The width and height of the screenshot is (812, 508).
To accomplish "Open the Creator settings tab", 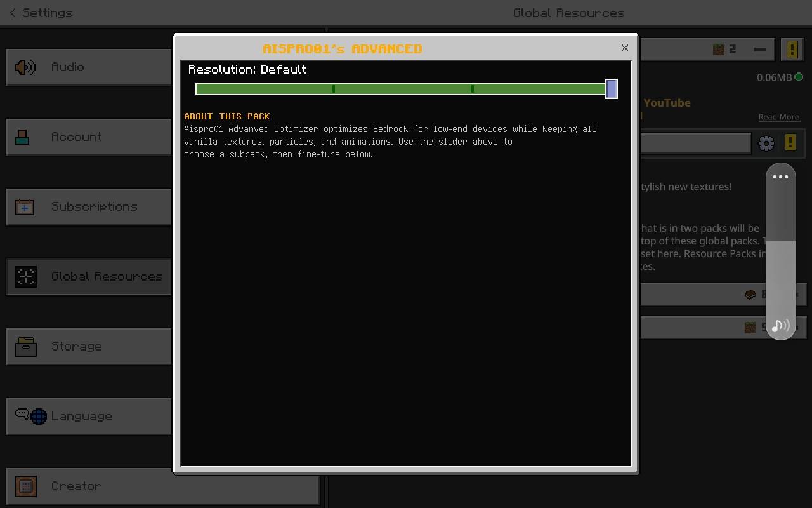I will [x=162, y=486].
